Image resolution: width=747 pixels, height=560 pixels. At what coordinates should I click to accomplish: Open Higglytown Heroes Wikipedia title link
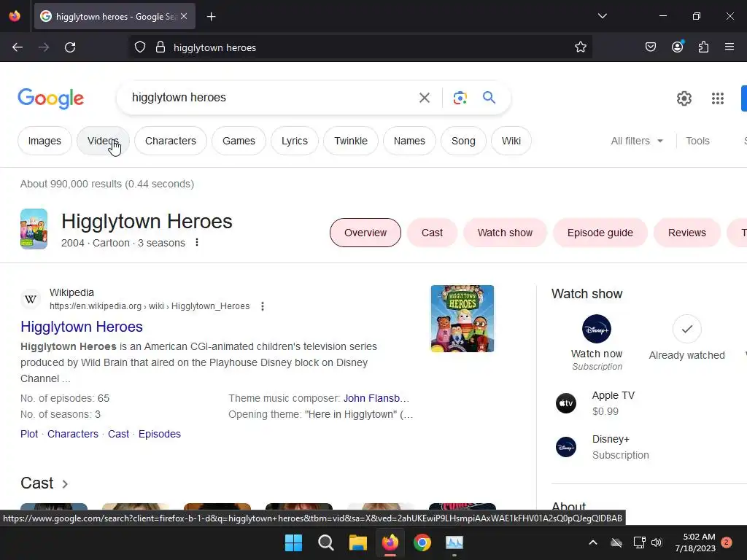coord(82,327)
